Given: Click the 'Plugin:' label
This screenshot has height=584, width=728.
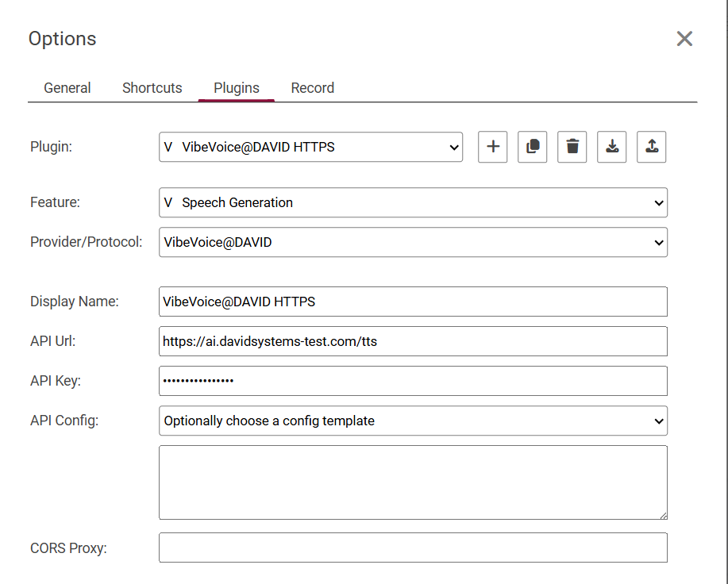Looking at the screenshot, I should coord(51,147).
